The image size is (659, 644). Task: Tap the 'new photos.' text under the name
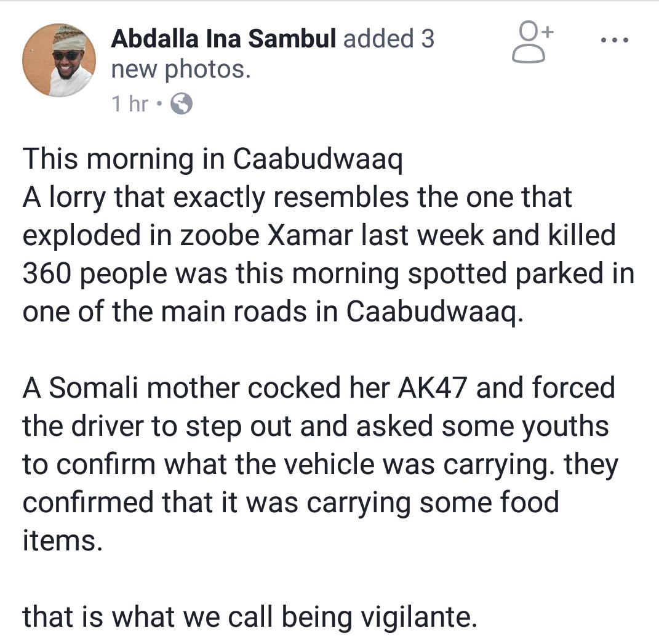click(181, 70)
